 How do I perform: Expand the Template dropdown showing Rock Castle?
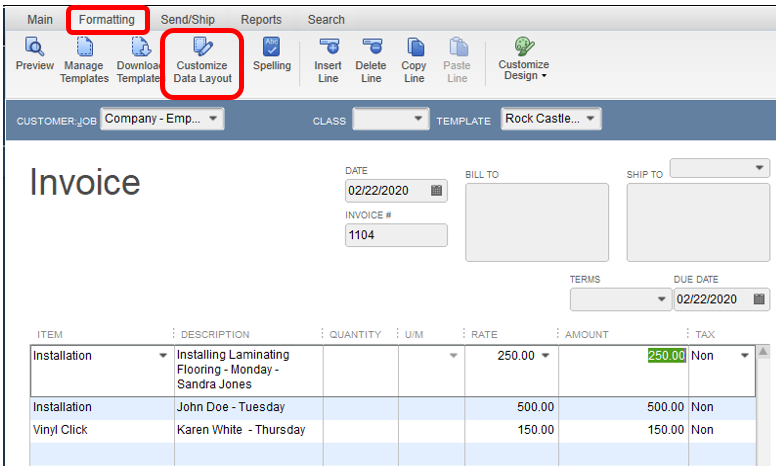(x=590, y=119)
